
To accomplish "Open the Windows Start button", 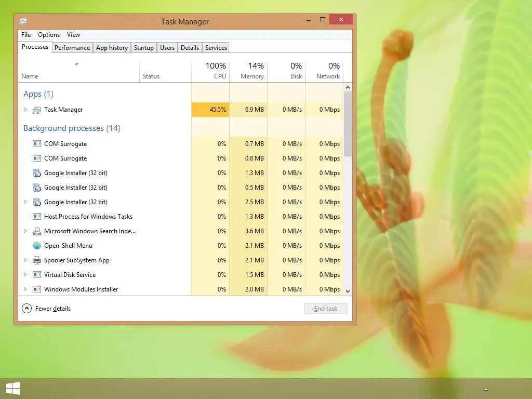I will 13,389.
